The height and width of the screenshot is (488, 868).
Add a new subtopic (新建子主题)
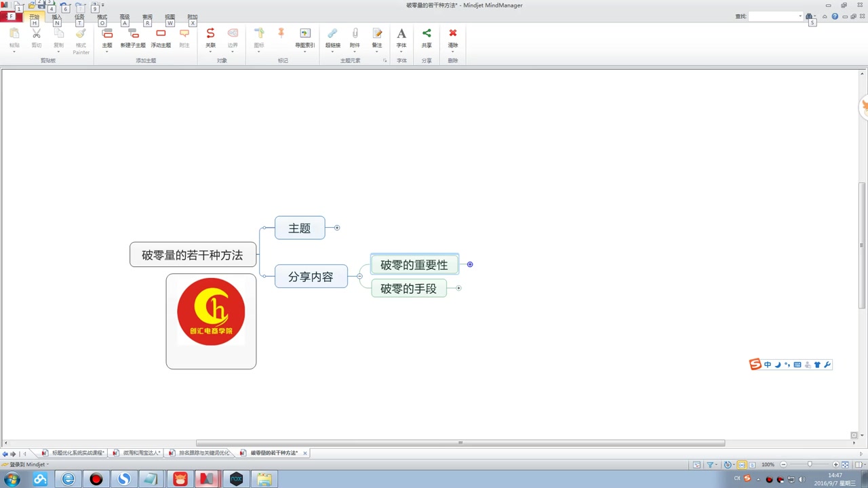click(133, 33)
